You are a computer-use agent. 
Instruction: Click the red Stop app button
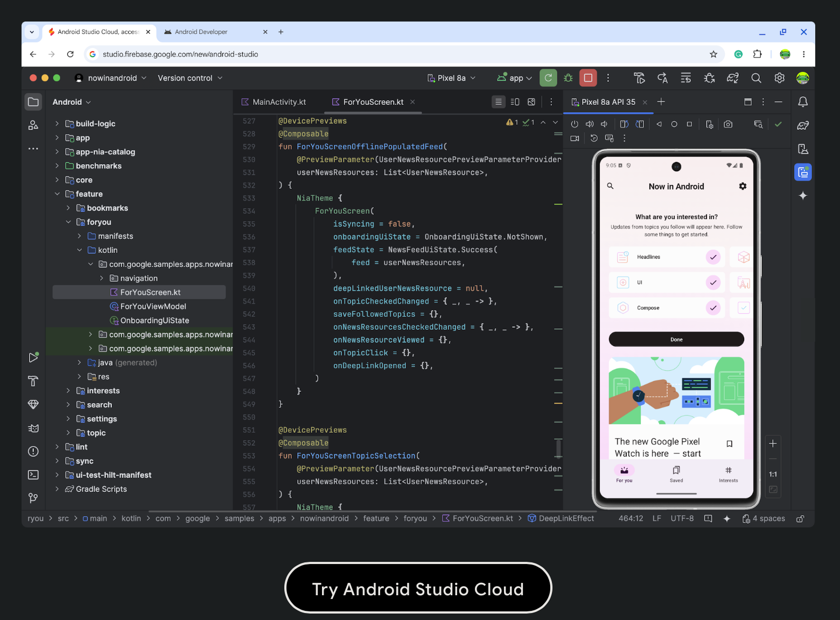pyautogui.click(x=588, y=78)
